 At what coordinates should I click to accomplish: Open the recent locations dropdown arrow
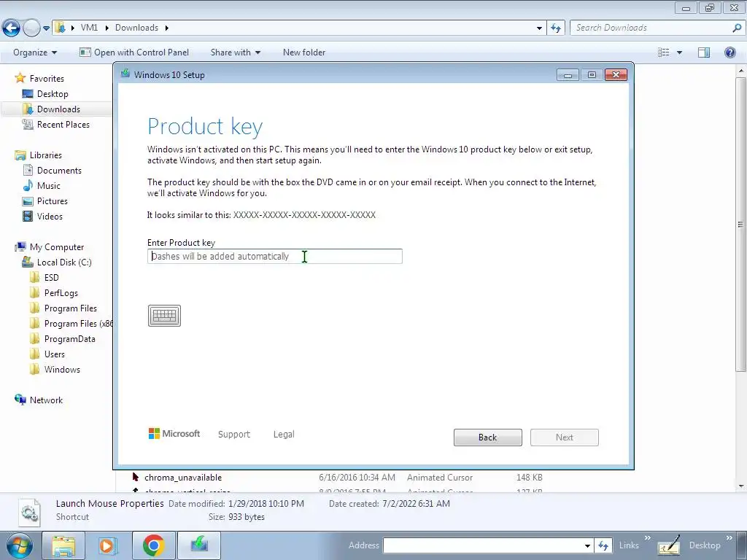tap(46, 28)
